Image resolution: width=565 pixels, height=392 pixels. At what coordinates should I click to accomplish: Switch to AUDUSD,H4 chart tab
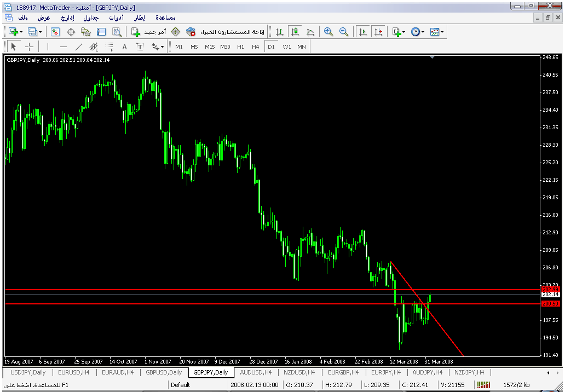pyautogui.click(x=256, y=372)
